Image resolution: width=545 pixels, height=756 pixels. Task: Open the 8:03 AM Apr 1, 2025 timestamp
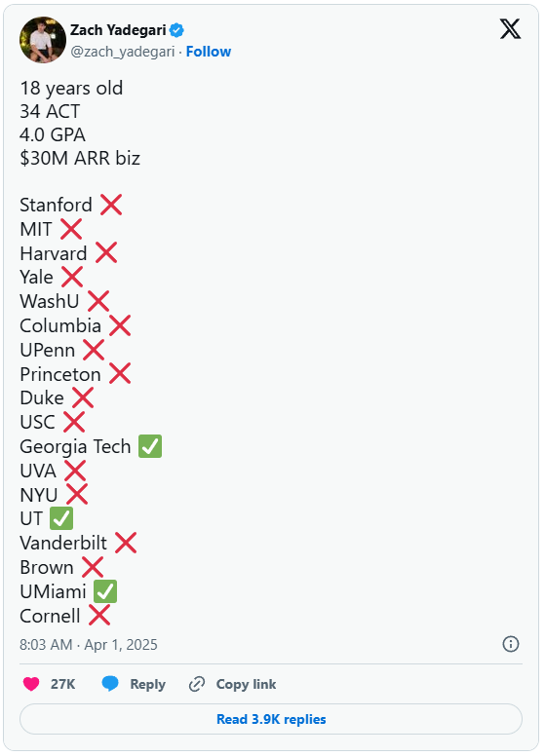point(89,645)
